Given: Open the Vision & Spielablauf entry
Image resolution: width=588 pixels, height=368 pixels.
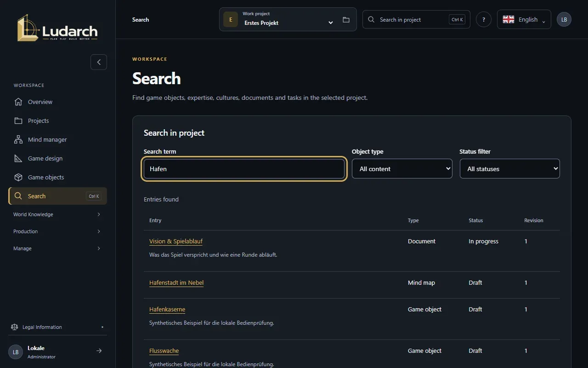Looking at the screenshot, I should coord(176,241).
